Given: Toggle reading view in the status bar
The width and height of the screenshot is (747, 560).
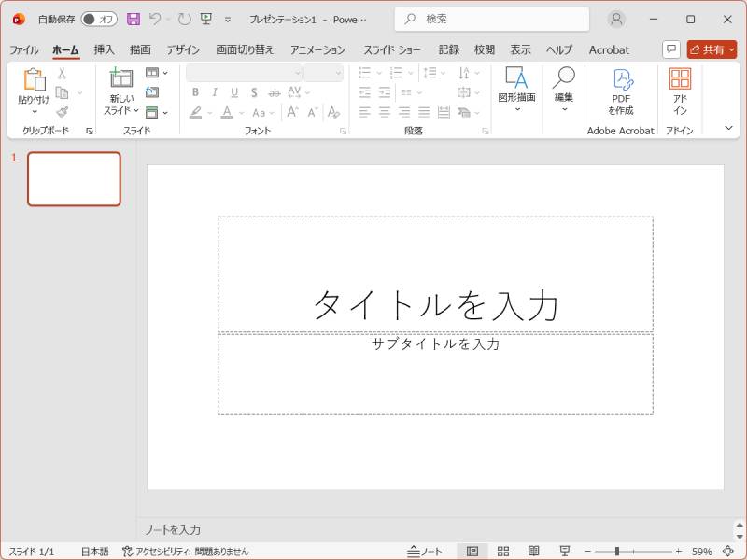Looking at the screenshot, I should pos(534,551).
